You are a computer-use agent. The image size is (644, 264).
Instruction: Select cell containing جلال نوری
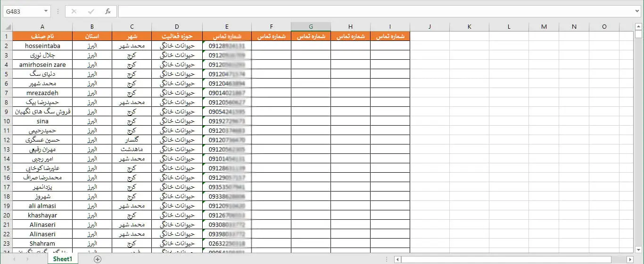click(x=42, y=55)
